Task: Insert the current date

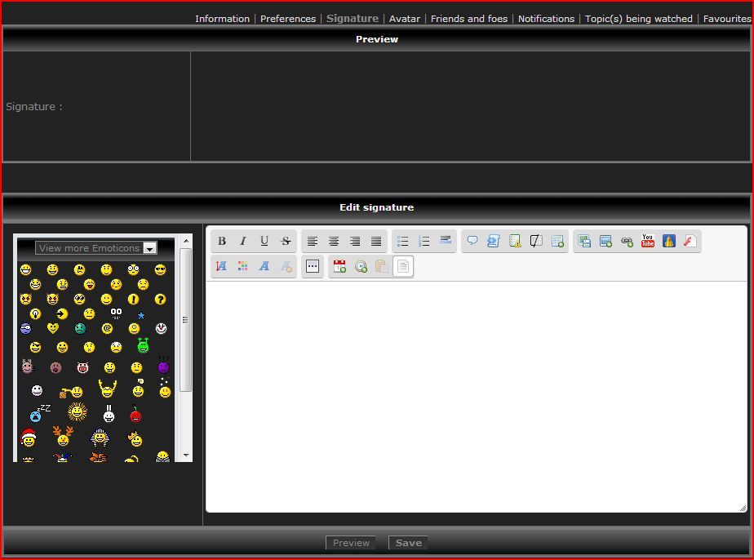Action: (x=339, y=266)
